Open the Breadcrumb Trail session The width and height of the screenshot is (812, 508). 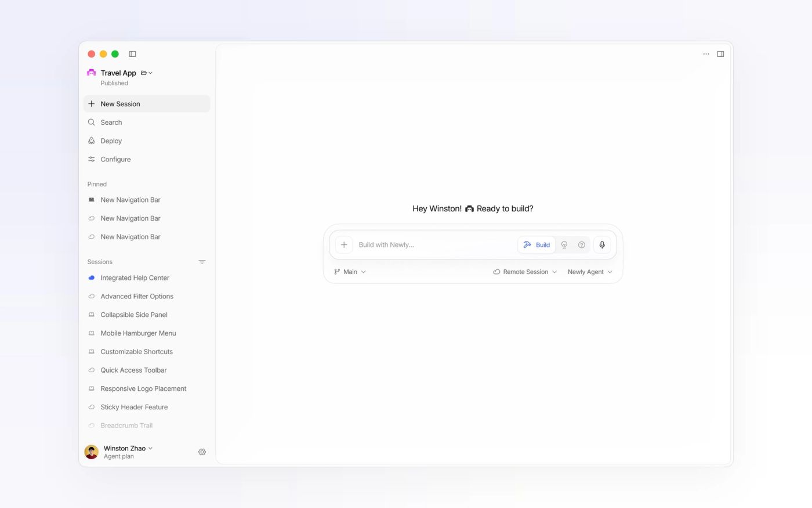pyautogui.click(x=147, y=426)
